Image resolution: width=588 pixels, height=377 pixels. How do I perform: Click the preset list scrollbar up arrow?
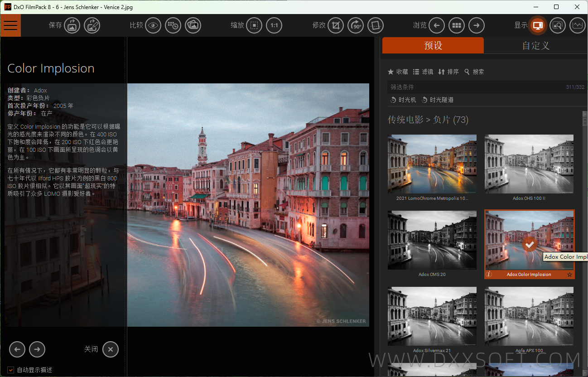tap(584, 113)
